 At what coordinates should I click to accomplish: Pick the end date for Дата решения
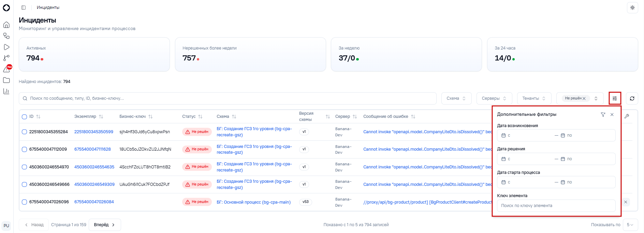pyautogui.click(x=587, y=159)
